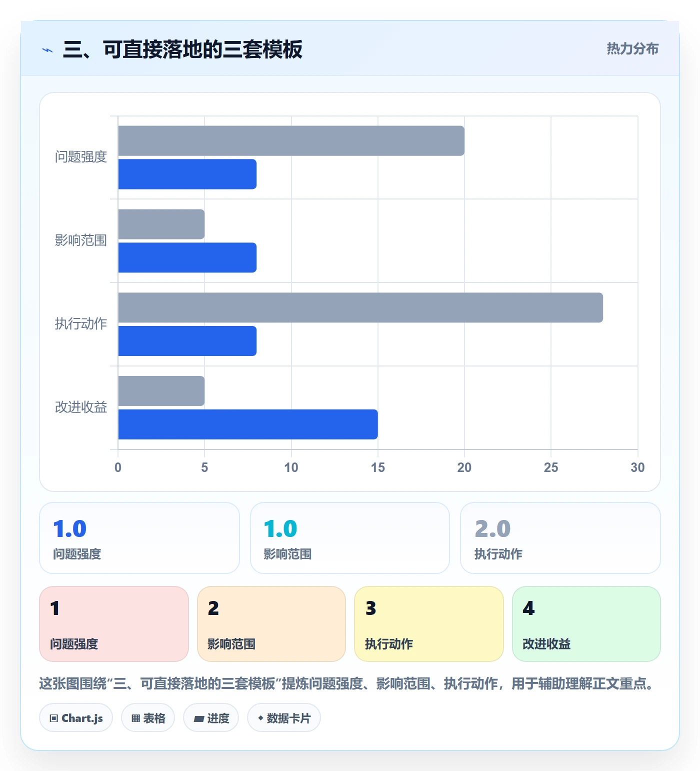Open the 2.0 执行动作 stat card
This screenshot has width=700, height=771.
(560, 538)
